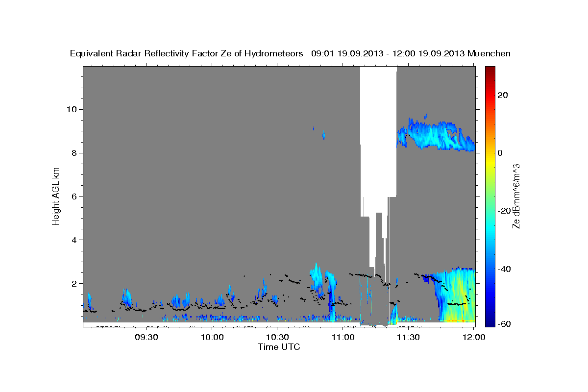Click the colorbar value -60
Image resolution: width=588 pixels, height=392 pixels.
[504, 324]
